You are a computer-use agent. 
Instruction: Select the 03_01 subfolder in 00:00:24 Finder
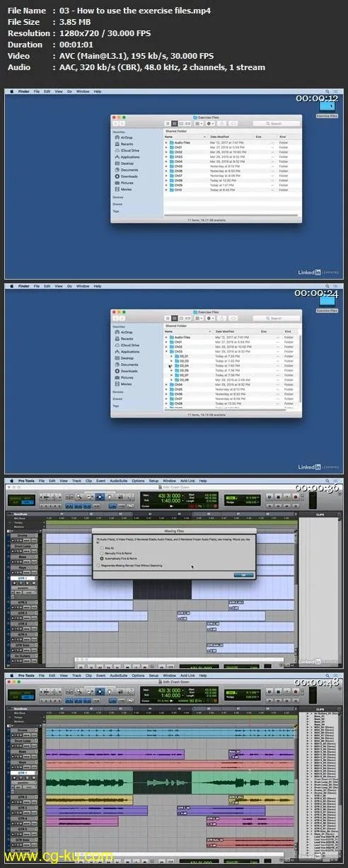click(x=180, y=355)
